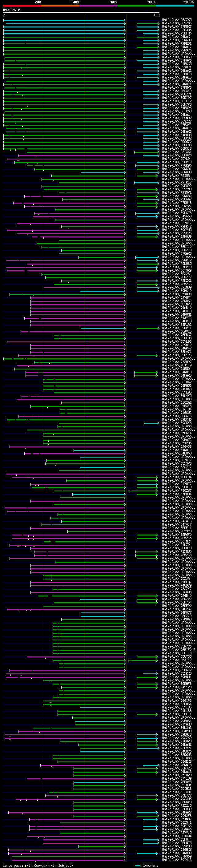
Task: Choose UniRef100_A8IXX1 hit
Action: [177, 152]
